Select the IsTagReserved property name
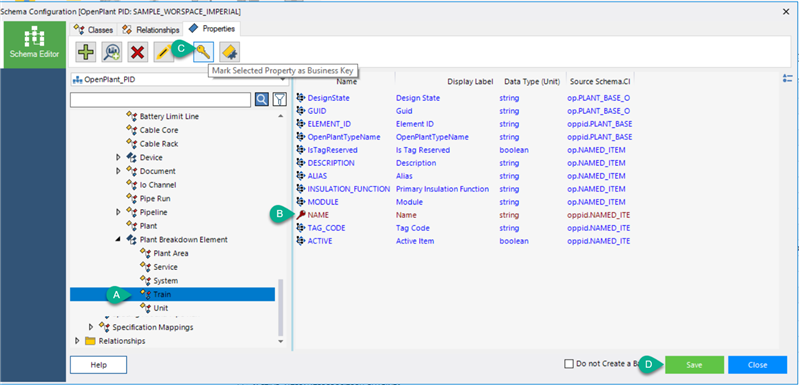 [x=332, y=150]
